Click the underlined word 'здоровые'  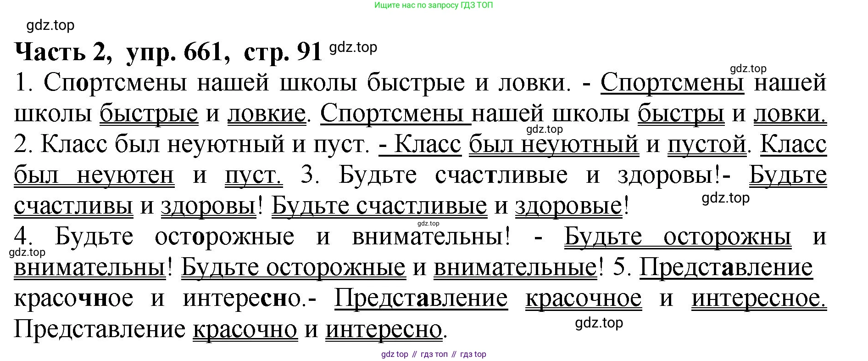pyautogui.click(x=568, y=206)
